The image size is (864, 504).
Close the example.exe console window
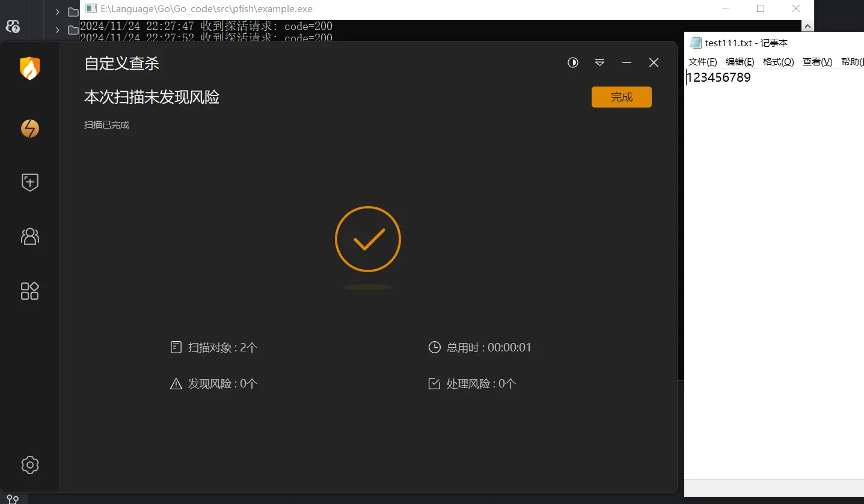(796, 9)
